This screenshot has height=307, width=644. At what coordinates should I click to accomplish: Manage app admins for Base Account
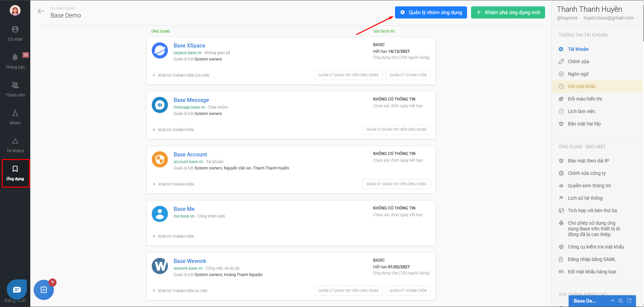(396, 184)
